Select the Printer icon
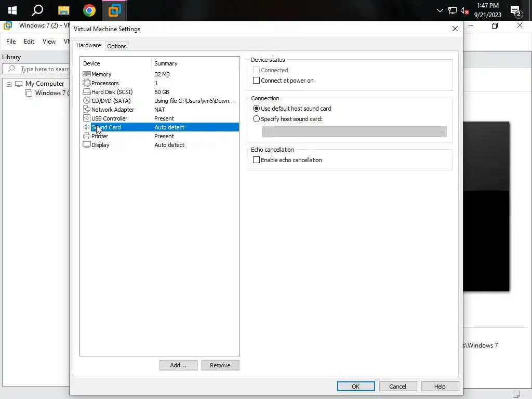This screenshot has height=399, width=532. pos(87,136)
